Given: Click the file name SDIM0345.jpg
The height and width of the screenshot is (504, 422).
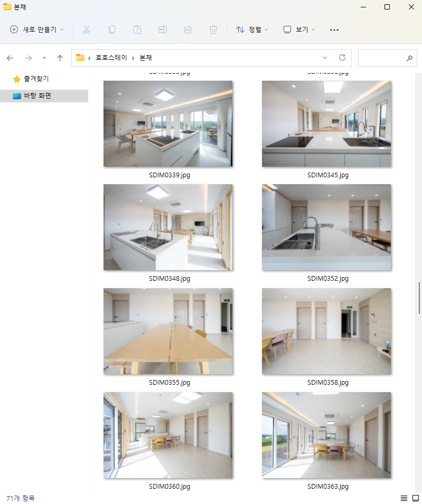Looking at the screenshot, I should [x=328, y=175].
